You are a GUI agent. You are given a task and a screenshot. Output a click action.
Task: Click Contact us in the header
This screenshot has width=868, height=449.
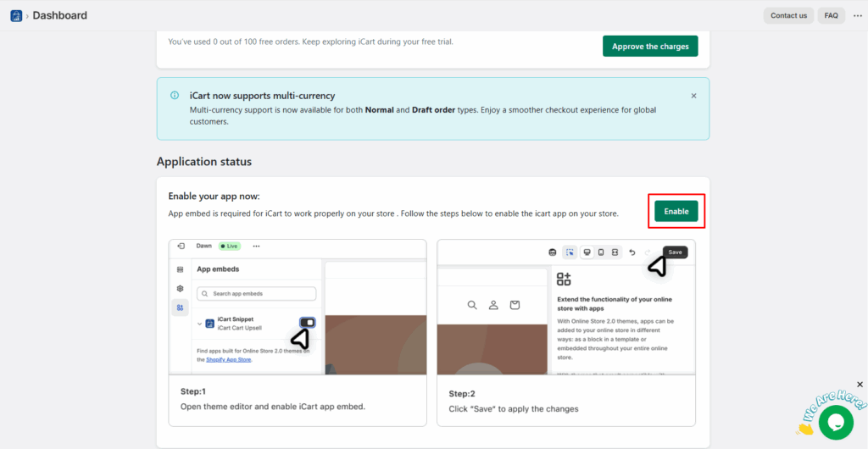788,15
